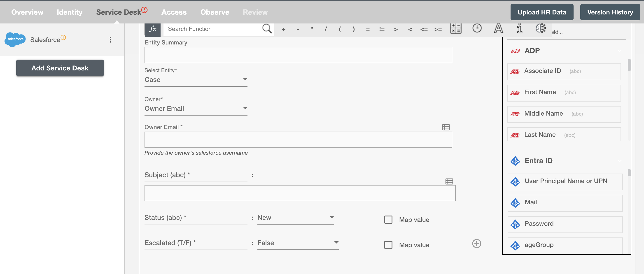644x274 pixels.
Task: Click the info icon in toolbar
Action: pos(519,29)
